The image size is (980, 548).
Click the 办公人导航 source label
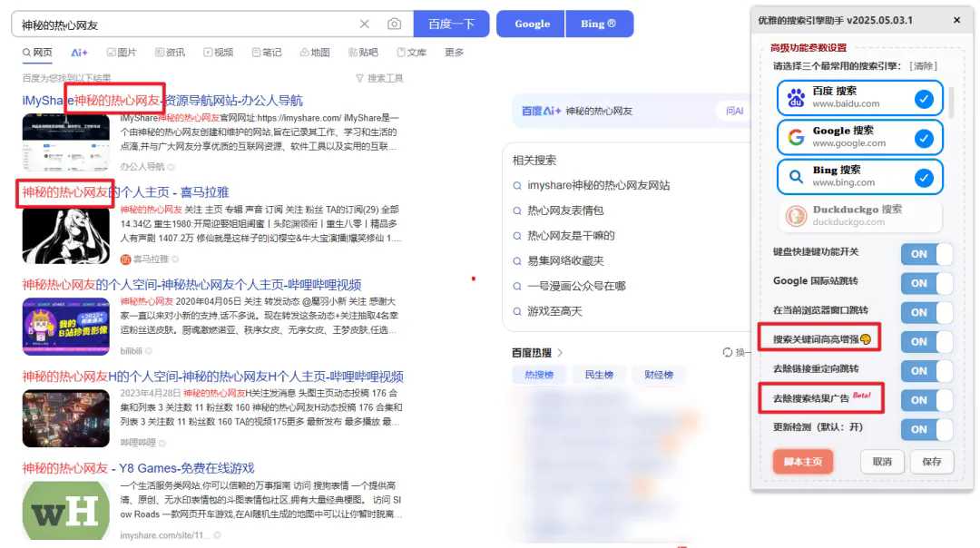[142, 167]
